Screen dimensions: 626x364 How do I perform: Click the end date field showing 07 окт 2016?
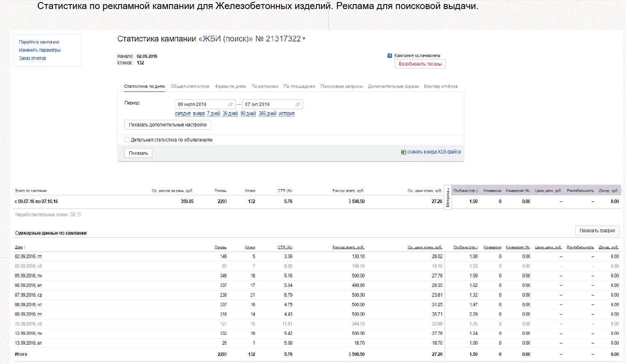273,104
